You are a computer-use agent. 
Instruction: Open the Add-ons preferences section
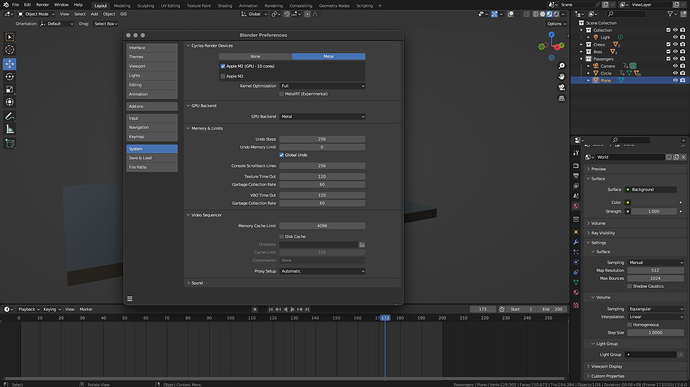click(152, 107)
